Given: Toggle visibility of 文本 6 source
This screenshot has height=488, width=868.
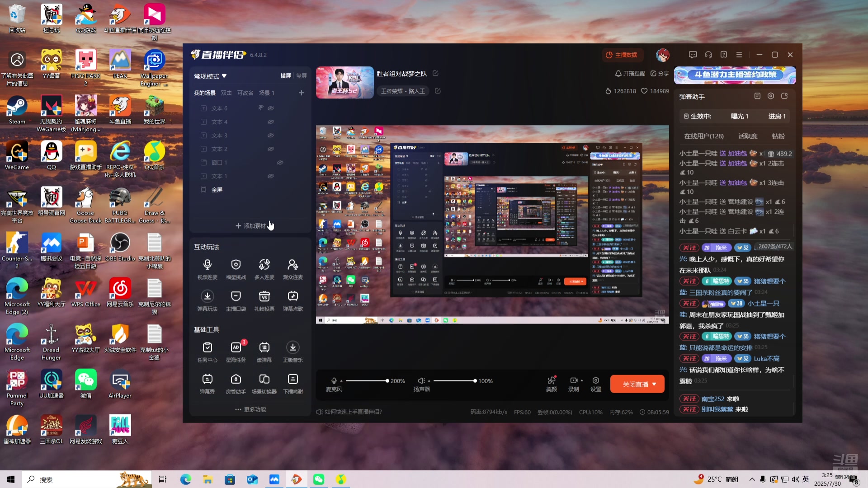Looking at the screenshot, I should (270, 108).
